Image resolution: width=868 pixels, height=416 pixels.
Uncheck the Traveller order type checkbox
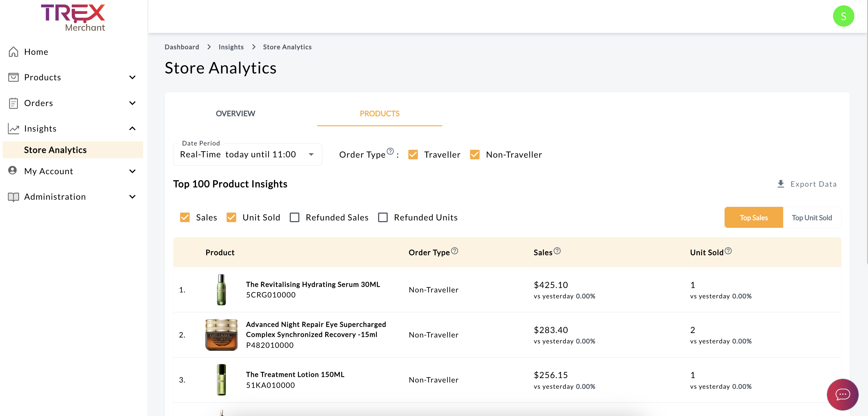click(x=413, y=155)
